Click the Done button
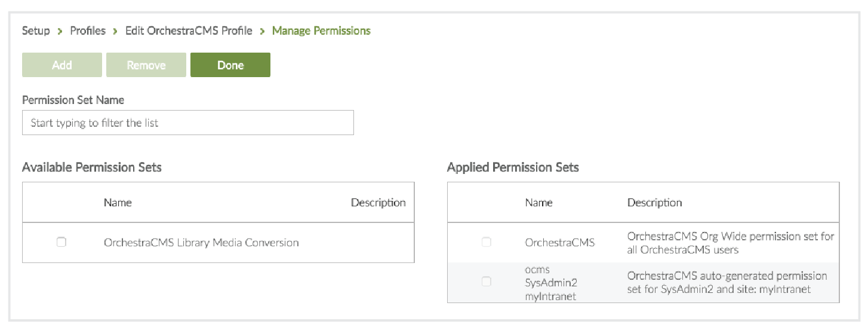This screenshot has height=330, width=868. click(x=230, y=65)
